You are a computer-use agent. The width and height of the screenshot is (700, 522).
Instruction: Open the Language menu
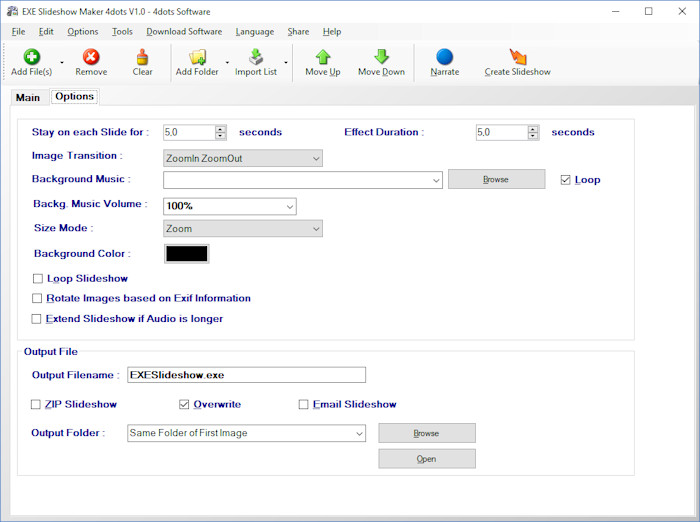pos(255,32)
